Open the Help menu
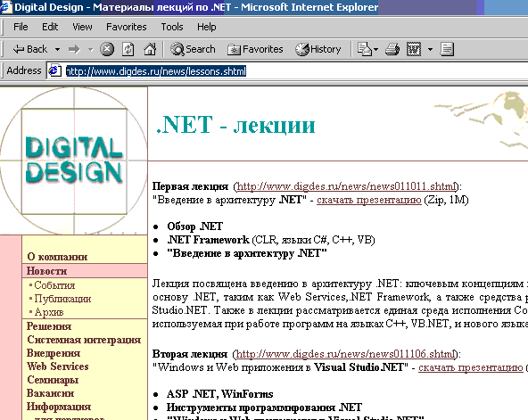528x420 pixels. pyautogui.click(x=206, y=27)
